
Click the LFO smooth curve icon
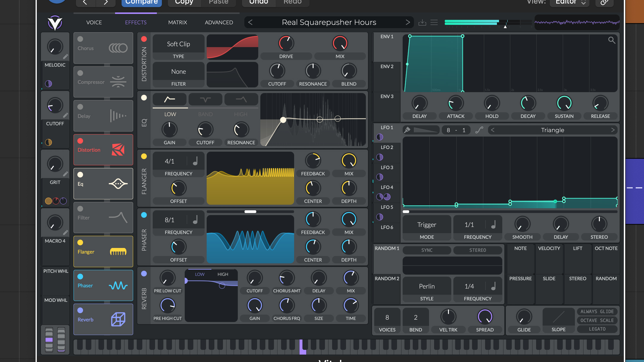pyautogui.click(x=479, y=130)
